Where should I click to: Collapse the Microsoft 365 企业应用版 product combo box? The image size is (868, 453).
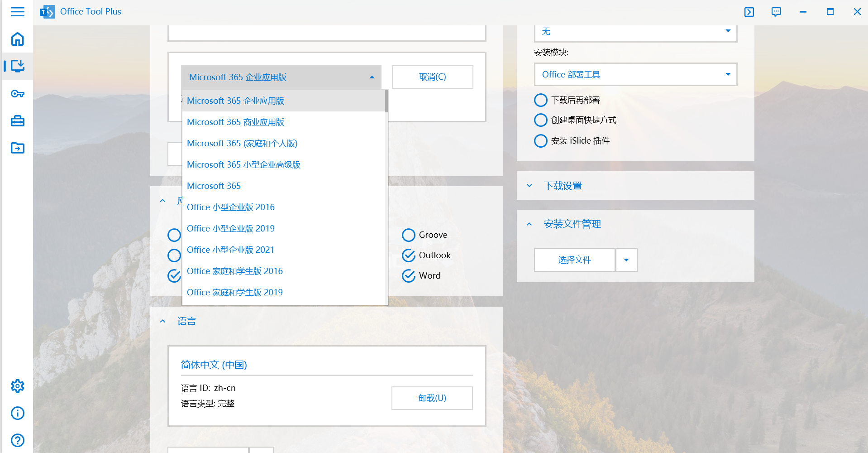281,77
